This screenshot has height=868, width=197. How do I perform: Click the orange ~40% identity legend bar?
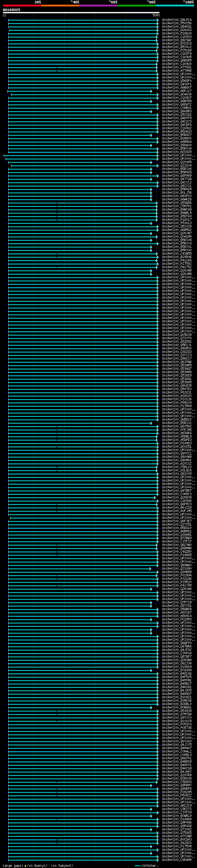pyautogui.click(x=60, y=6)
